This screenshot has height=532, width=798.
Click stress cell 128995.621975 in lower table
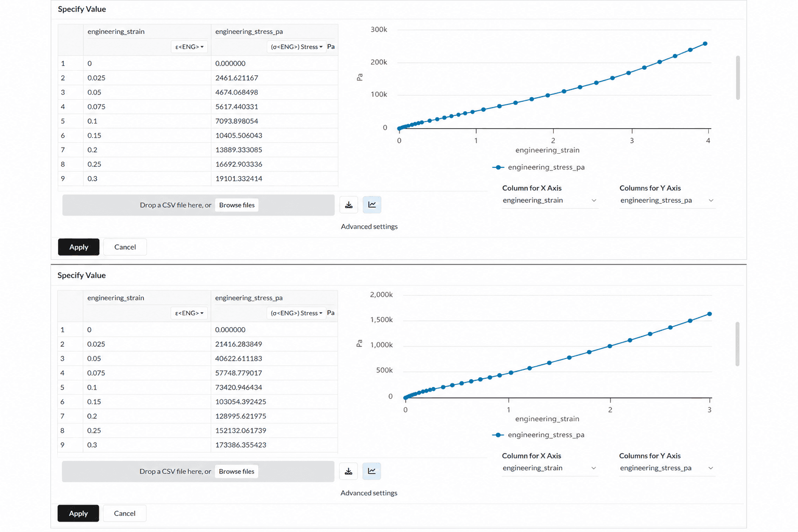coord(274,416)
